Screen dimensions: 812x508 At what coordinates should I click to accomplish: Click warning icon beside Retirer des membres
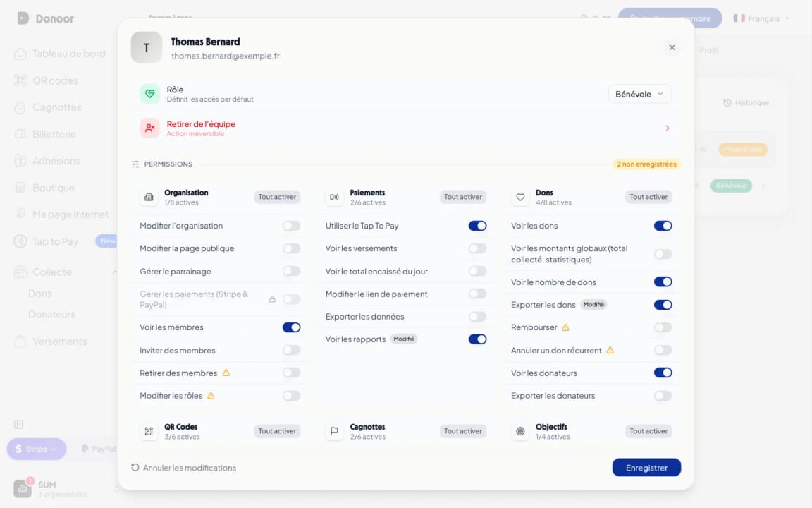tap(226, 373)
